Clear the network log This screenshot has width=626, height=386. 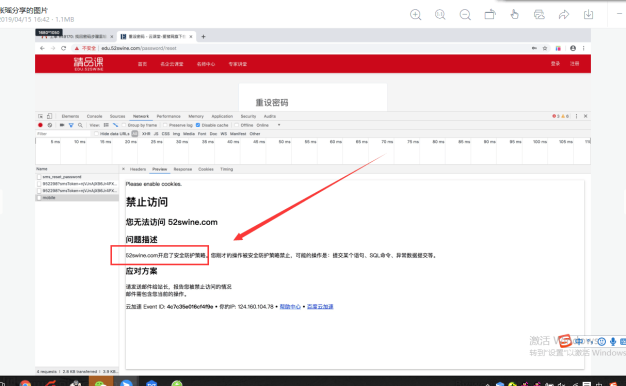pos(50,125)
